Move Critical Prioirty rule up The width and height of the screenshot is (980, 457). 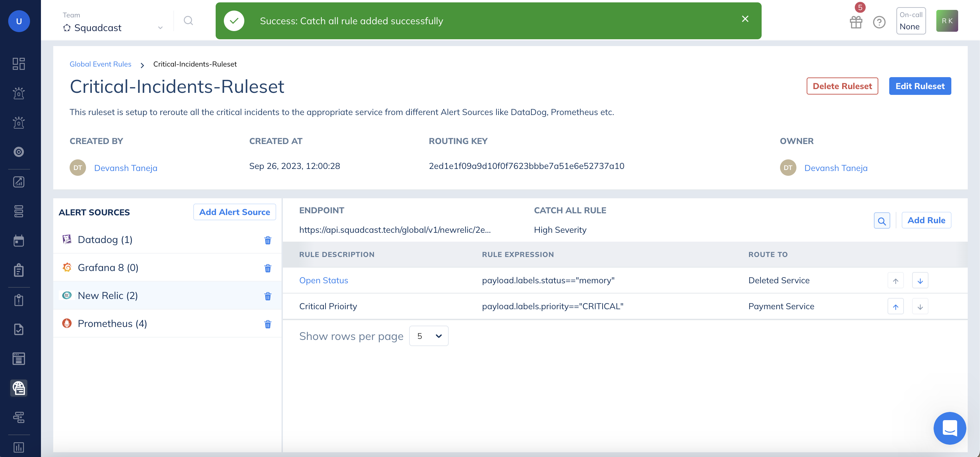pyautogui.click(x=895, y=307)
